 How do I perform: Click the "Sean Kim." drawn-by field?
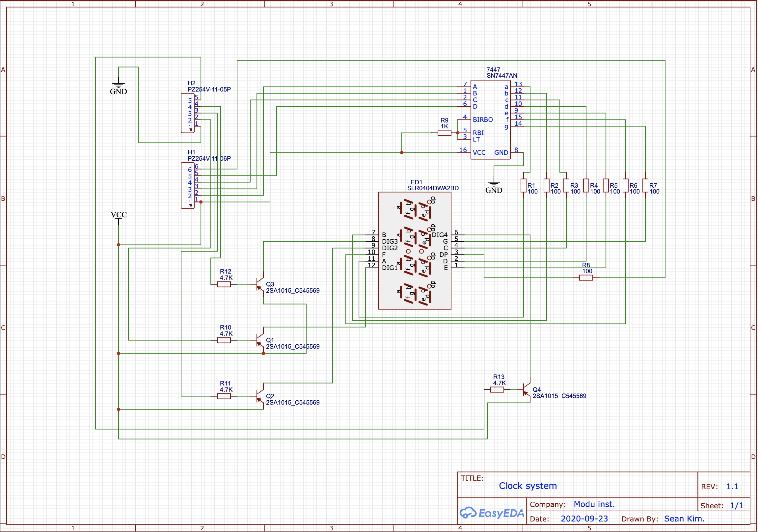(685, 519)
